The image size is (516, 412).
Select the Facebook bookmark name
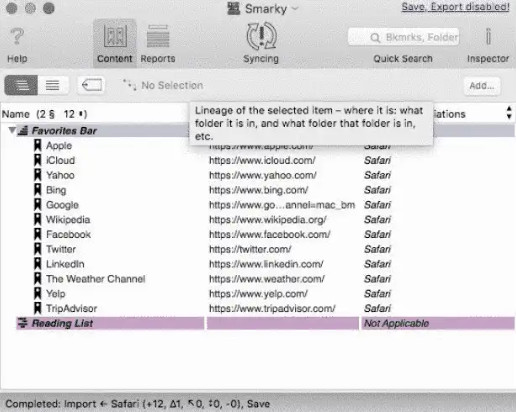(68, 234)
